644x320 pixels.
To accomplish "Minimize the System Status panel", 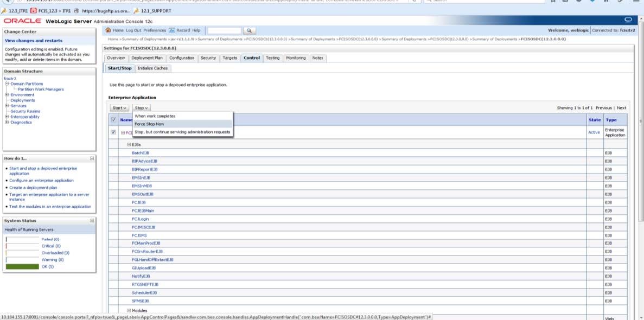I will tap(92, 221).
